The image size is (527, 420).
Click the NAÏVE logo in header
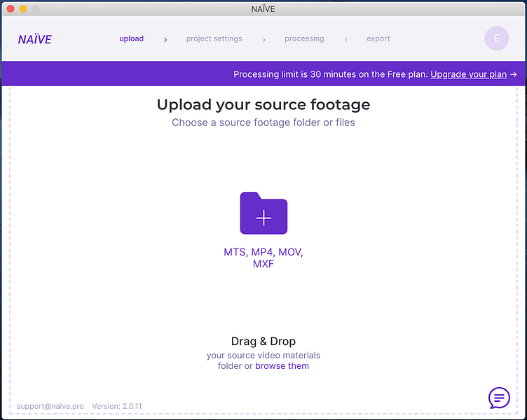point(35,39)
